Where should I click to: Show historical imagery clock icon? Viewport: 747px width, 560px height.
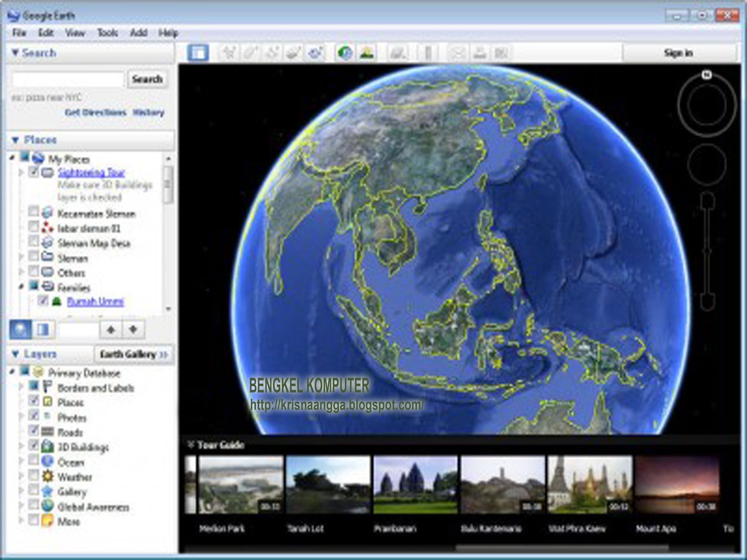[x=345, y=53]
